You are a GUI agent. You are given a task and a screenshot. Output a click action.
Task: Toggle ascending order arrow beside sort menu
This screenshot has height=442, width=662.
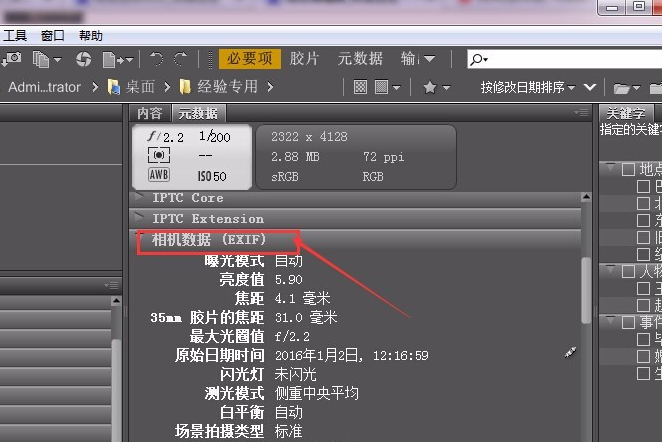point(590,87)
